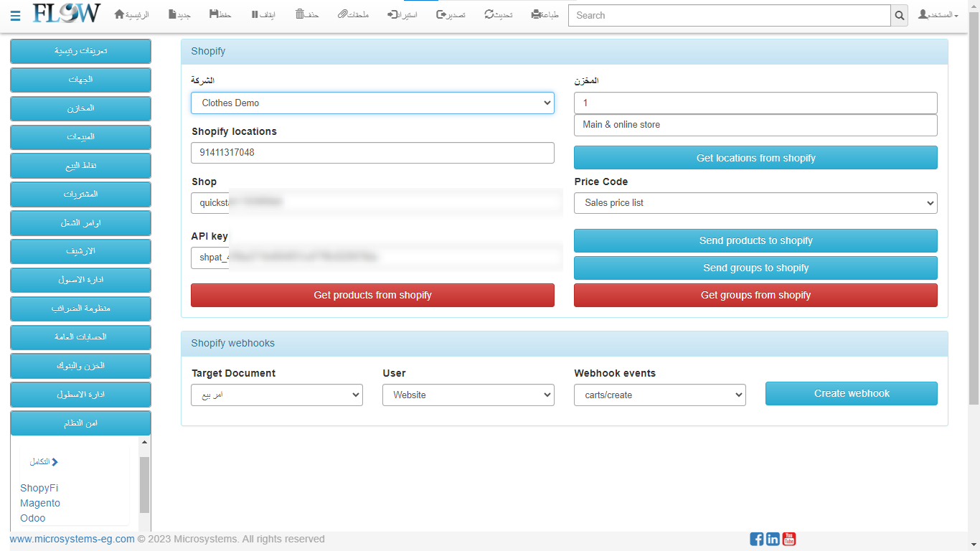Open the Clothes Demo company dropdown
The image size is (980, 551).
pyautogui.click(x=372, y=103)
